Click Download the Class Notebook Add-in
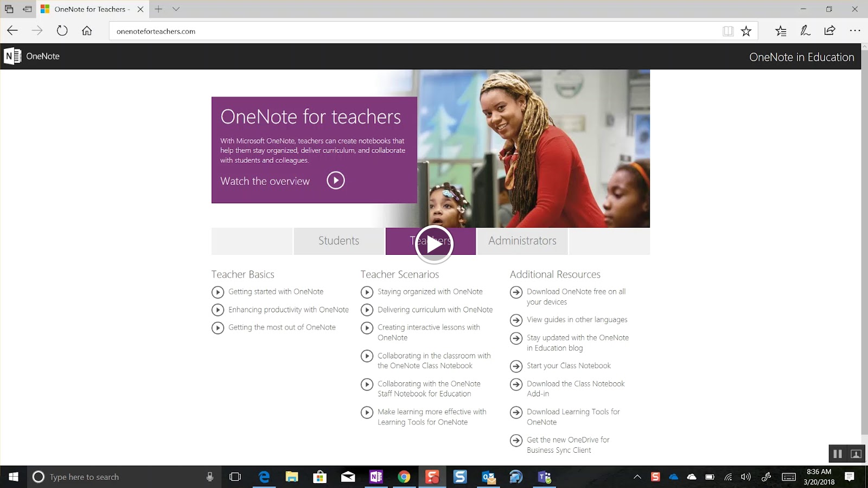Viewport: 868px width, 488px height. 576,389
